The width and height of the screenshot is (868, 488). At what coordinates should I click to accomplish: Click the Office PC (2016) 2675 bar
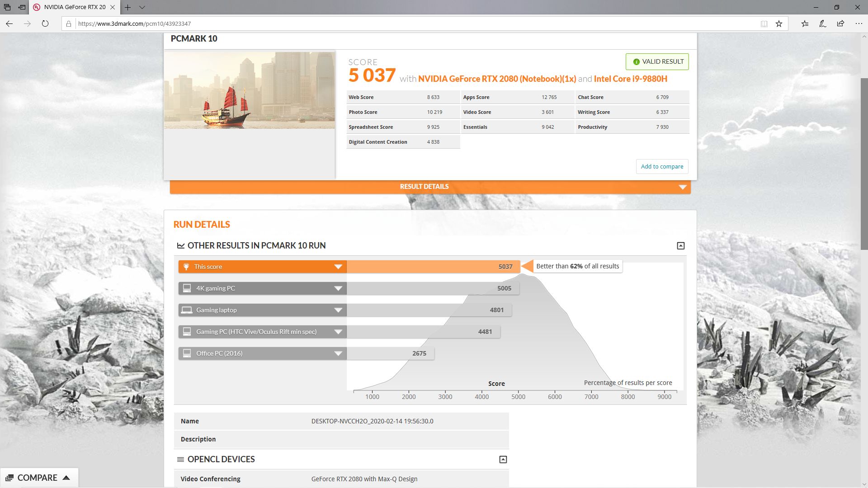[x=391, y=354]
